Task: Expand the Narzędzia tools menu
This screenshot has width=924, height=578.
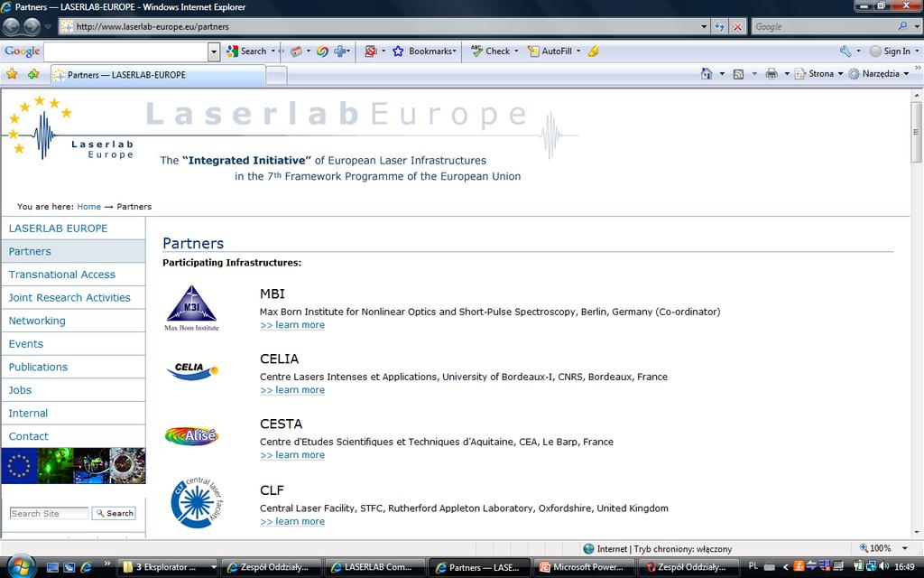Action: [x=878, y=74]
